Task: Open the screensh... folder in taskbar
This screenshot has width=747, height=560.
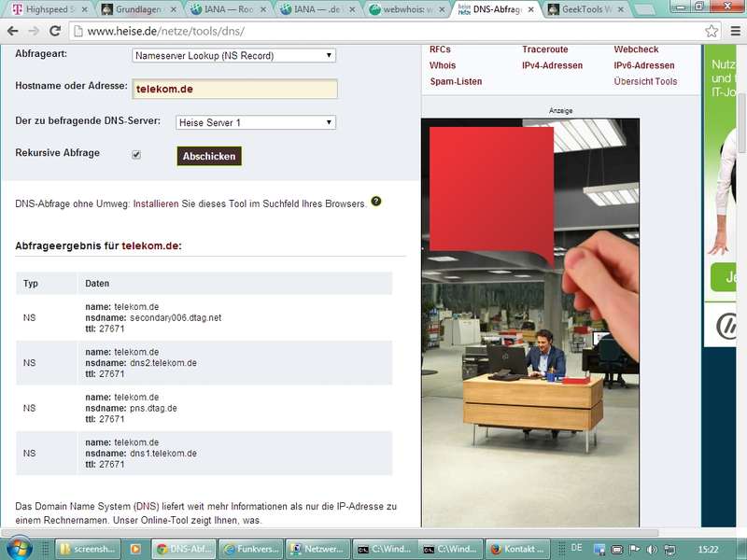Action: pyautogui.click(x=88, y=549)
